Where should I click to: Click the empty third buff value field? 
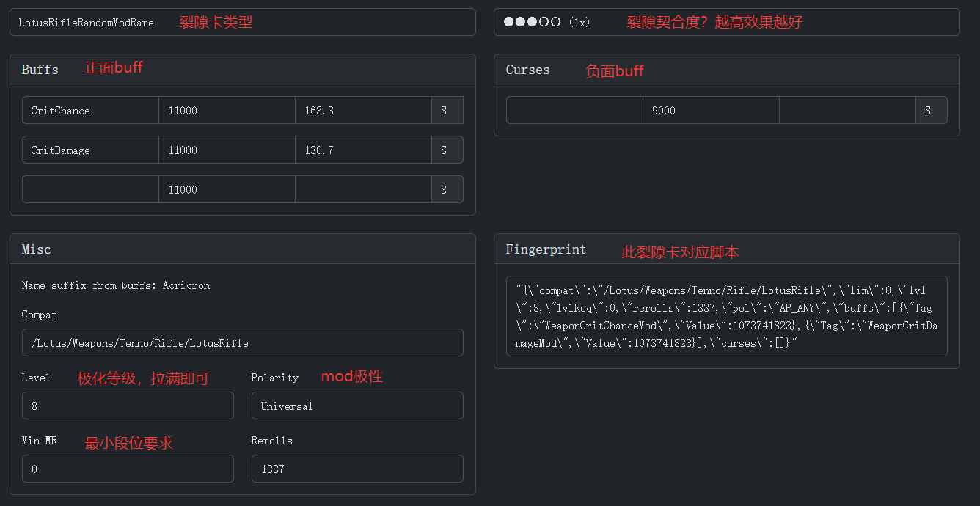tap(363, 189)
